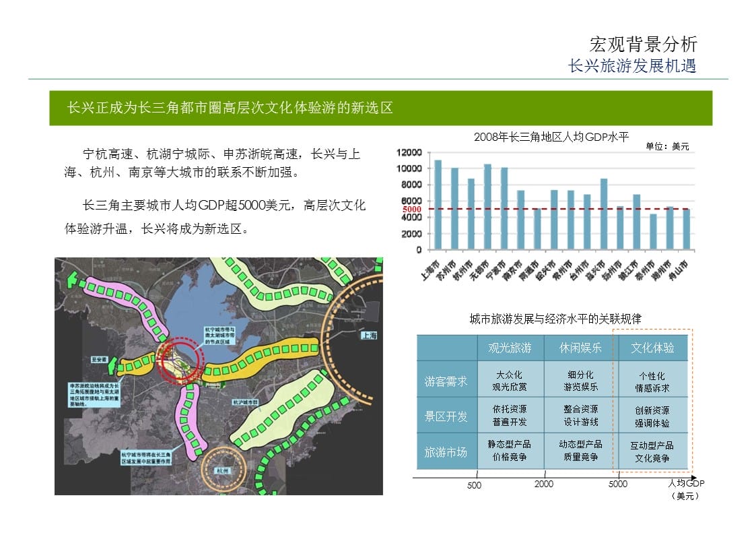Click the 嘉兴市 bar in the GDP chart
This screenshot has width=756, height=535.
tap(604, 214)
